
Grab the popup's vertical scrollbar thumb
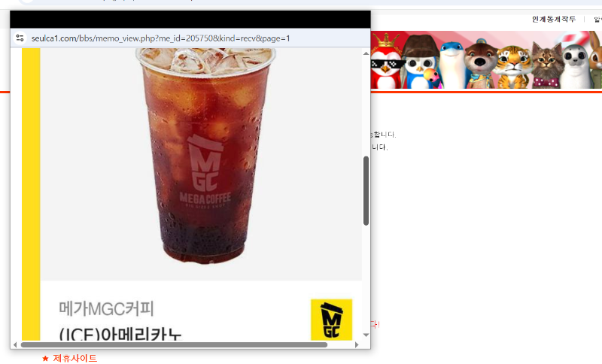366,190
